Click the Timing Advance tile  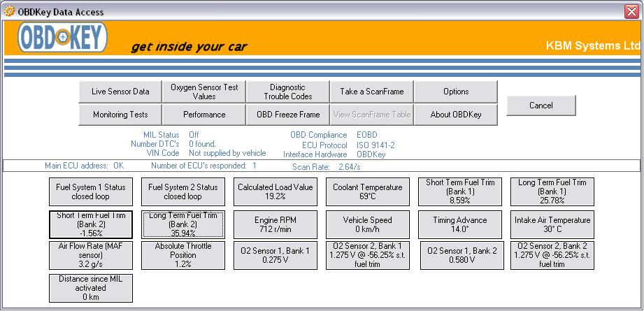pyautogui.click(x=460, y=224)
